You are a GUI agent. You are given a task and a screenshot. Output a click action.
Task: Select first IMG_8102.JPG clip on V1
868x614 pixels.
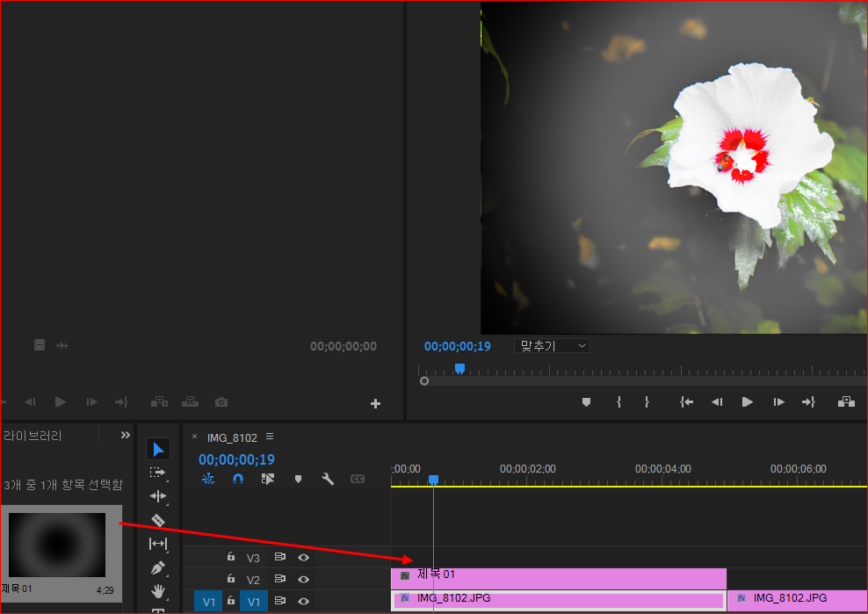(559, 601)
